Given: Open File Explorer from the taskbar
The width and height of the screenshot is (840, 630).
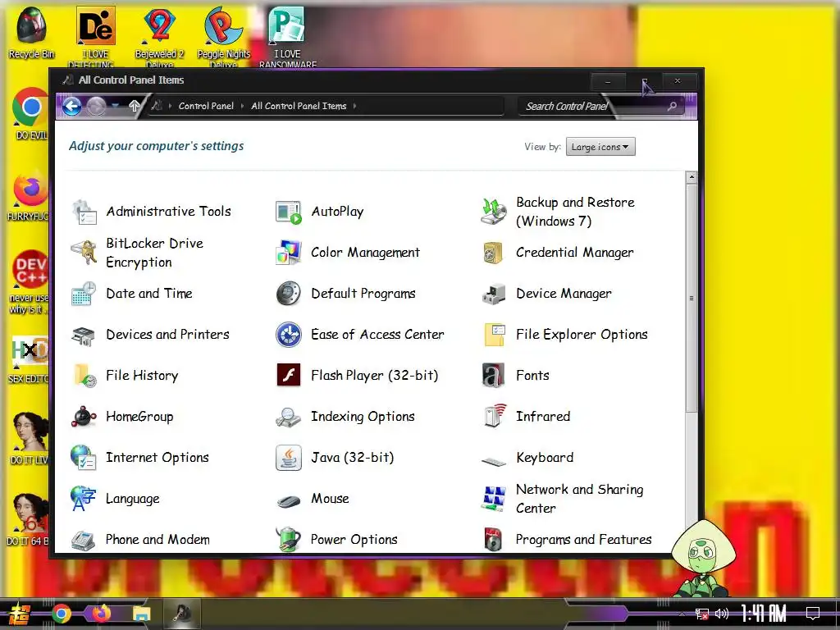Looking at the screenshot, I should coord(142,614).
